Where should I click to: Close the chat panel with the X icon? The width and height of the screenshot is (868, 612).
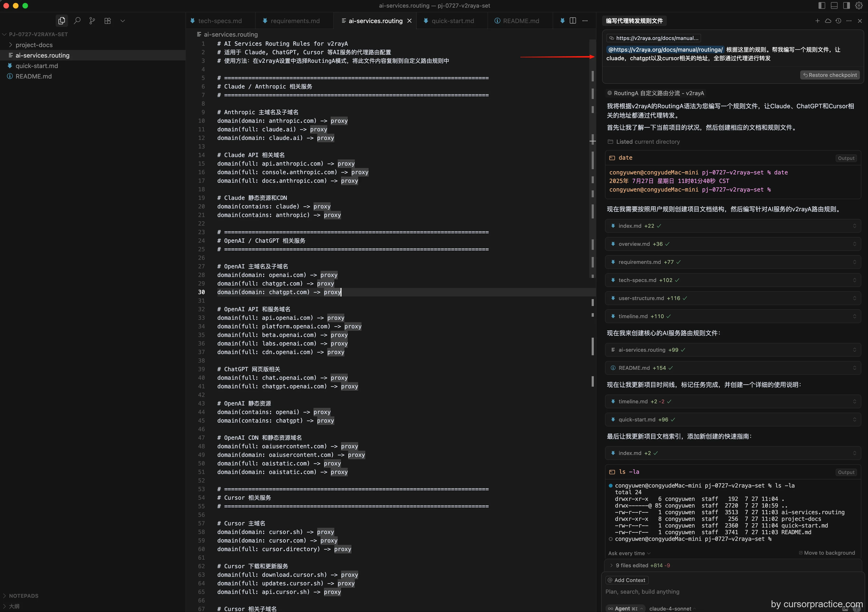click(860, 21)
